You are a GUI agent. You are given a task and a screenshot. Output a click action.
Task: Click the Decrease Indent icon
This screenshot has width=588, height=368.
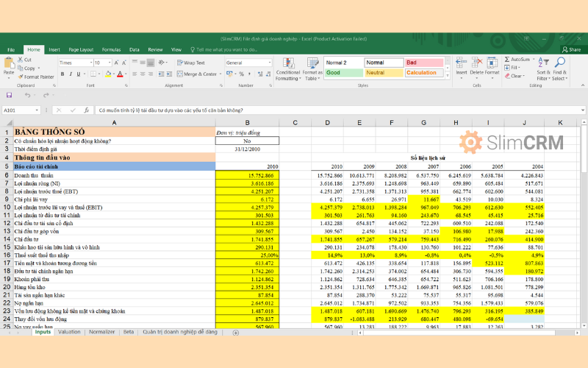point(161,74)
